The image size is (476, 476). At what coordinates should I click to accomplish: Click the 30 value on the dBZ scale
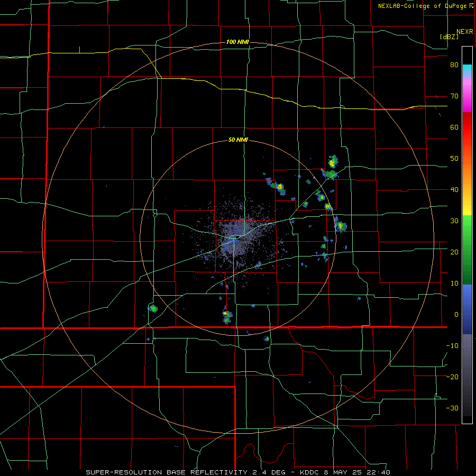point(454,221)
